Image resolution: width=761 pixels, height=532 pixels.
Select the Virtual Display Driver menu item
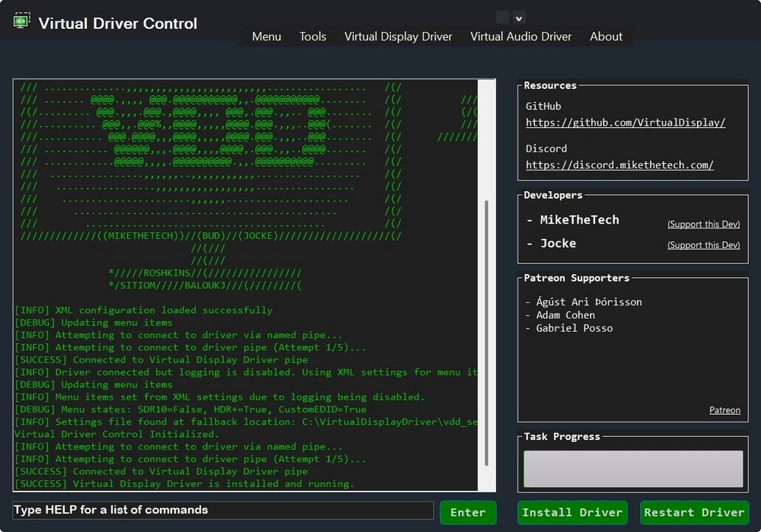398,36
